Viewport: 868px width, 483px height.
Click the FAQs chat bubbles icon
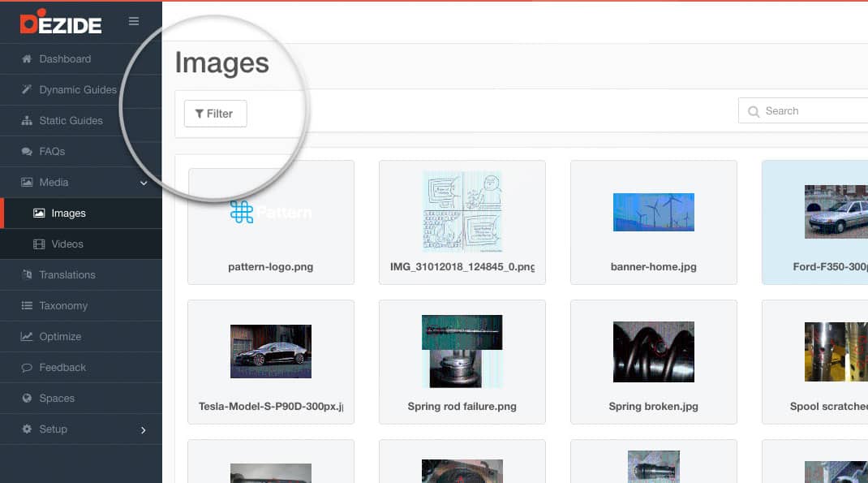27,152
